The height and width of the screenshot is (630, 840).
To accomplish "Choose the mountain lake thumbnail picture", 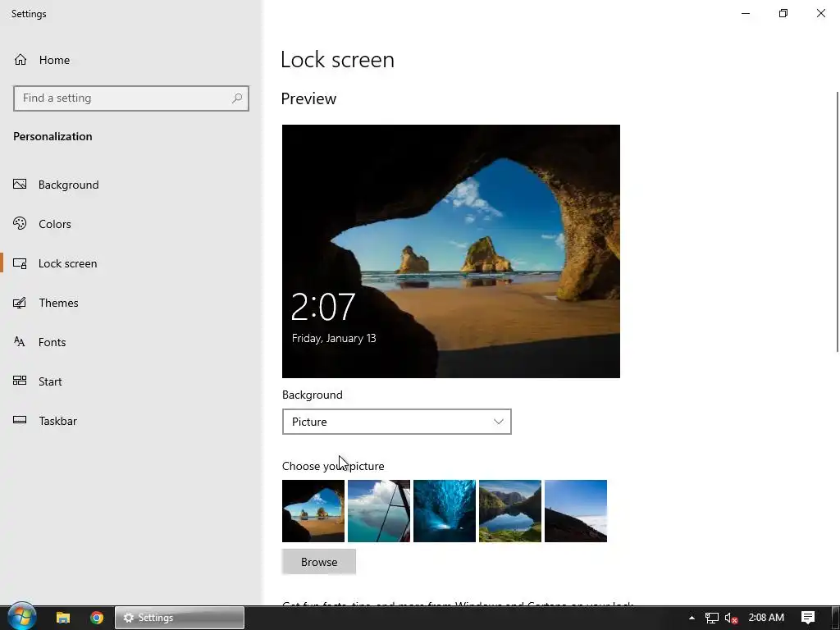I will coord(510,511).
